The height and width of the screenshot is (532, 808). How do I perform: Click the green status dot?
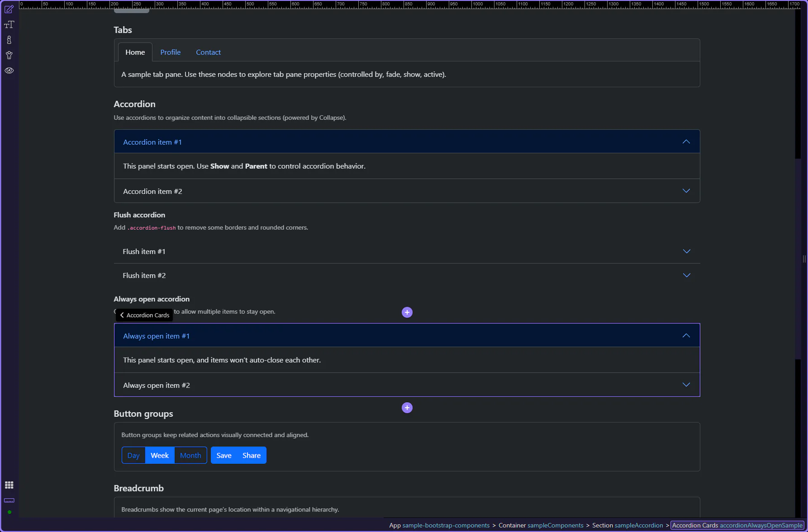pos(10,512)
